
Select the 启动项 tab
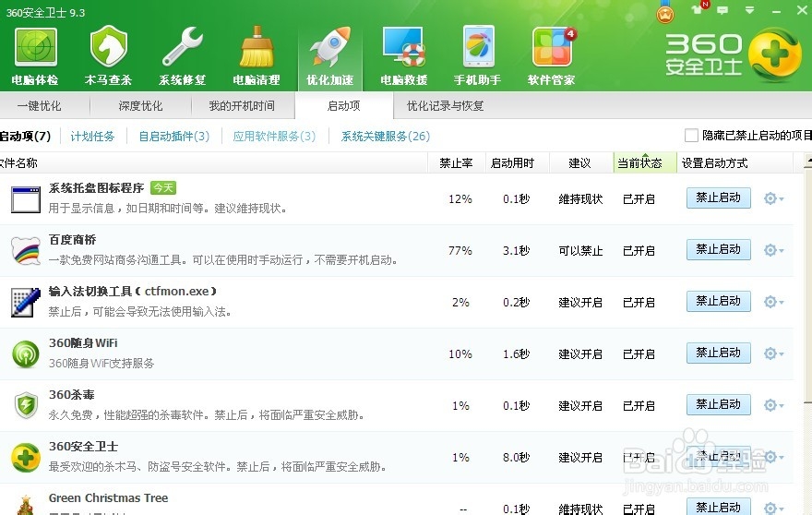[344, 106]
